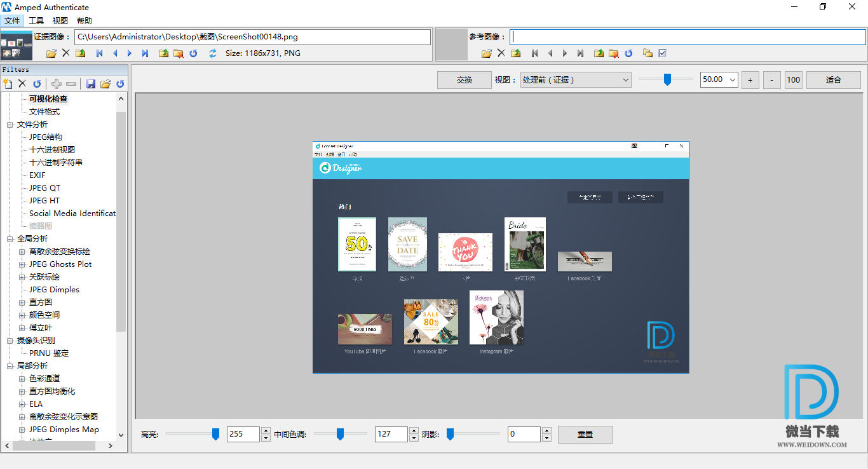Delete filter using X in Filters toolbar
The height and width of the screenshot is (469, 868).
click(22, 84)
